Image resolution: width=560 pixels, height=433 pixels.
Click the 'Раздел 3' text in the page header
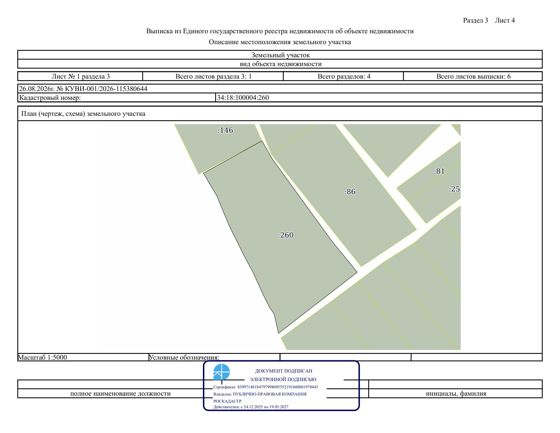(x=475, y=20)
